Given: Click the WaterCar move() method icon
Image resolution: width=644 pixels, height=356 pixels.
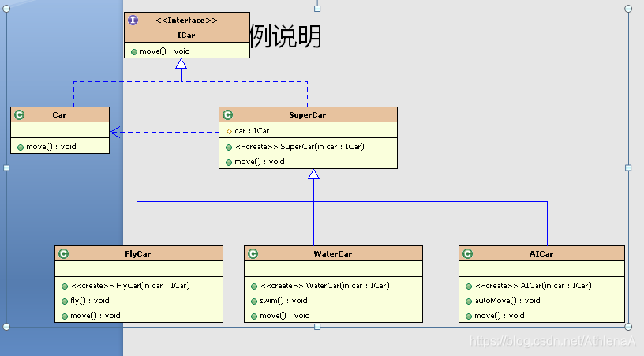Looking at the screenshot, I should (x=254, y=317).
